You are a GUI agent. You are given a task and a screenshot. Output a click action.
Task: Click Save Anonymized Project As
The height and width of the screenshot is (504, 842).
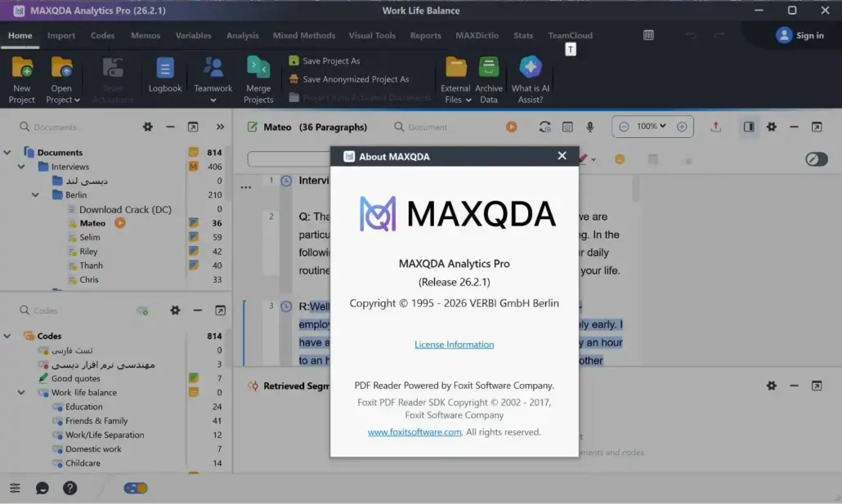click(x=349, y=79)
